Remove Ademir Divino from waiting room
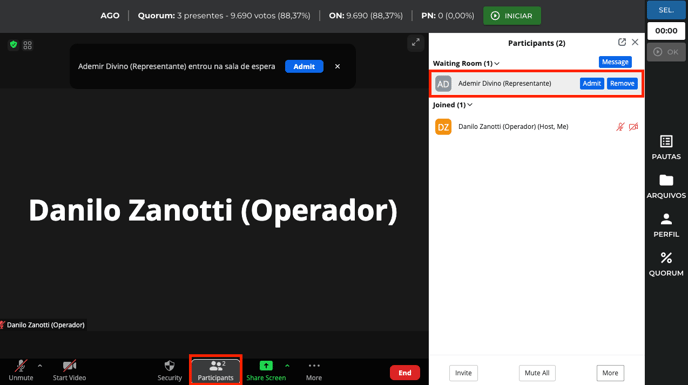688x385 pixels. coord(622,83)
